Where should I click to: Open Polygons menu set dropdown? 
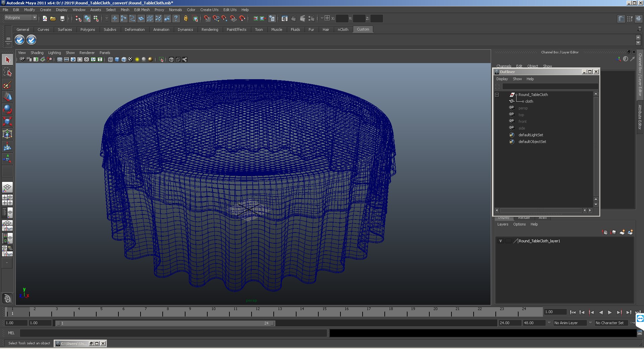(20, 17)
